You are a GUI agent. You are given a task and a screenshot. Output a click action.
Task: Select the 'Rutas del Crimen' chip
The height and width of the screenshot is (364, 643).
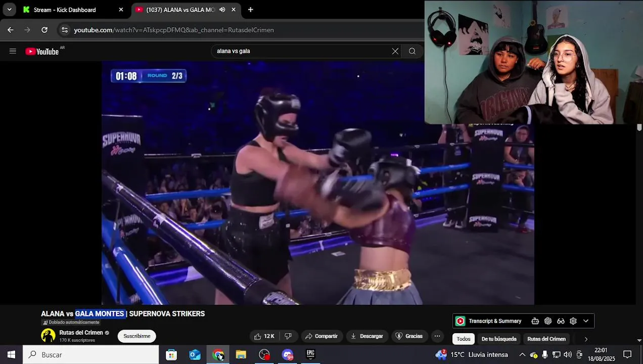tap(546, 339)
